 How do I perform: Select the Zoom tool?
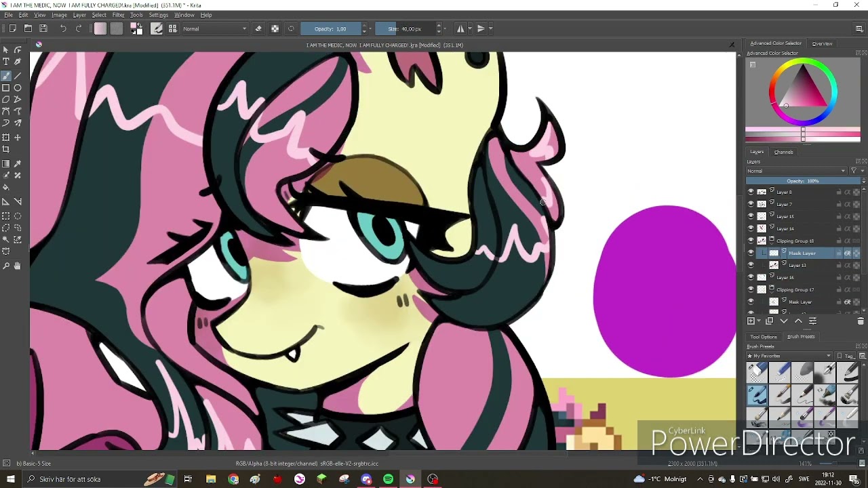[x=6, y=266]
